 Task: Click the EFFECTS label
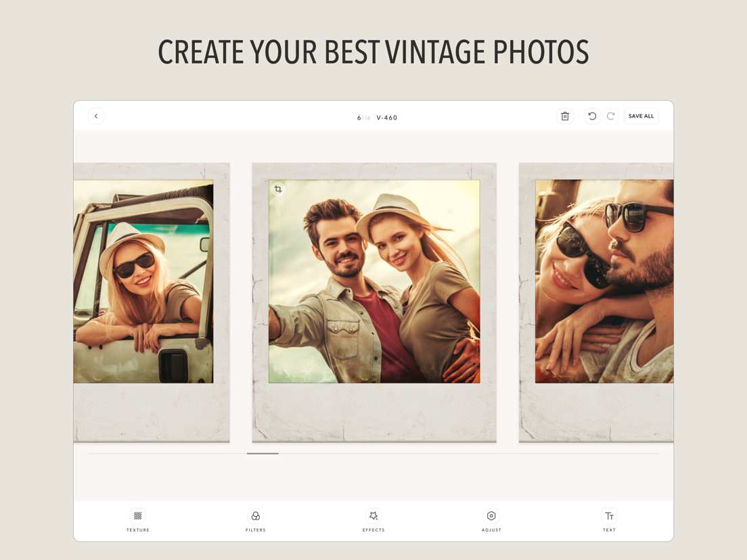373,530
